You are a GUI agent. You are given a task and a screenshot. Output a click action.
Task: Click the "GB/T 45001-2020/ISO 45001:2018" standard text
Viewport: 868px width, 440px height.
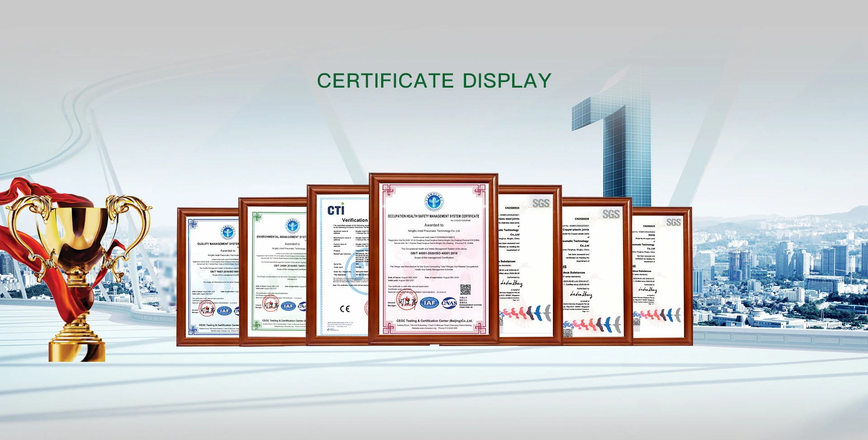coord(434,253)
